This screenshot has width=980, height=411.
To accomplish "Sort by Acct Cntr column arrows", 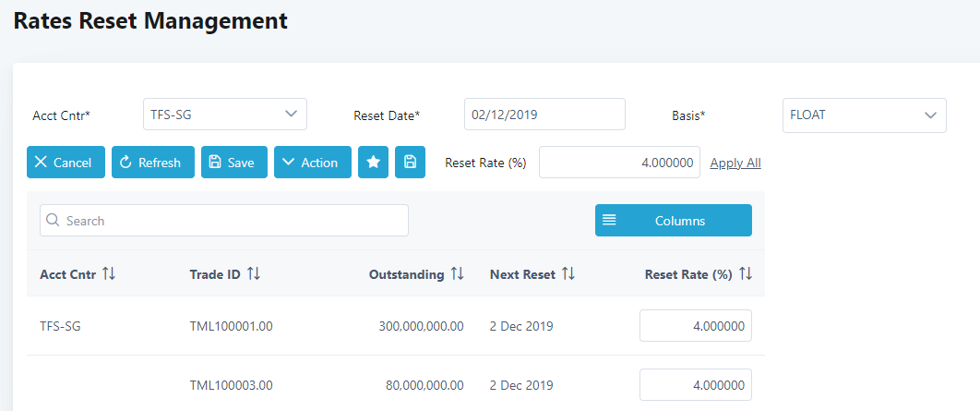I will pyautogui.click(x=109, y=274).
